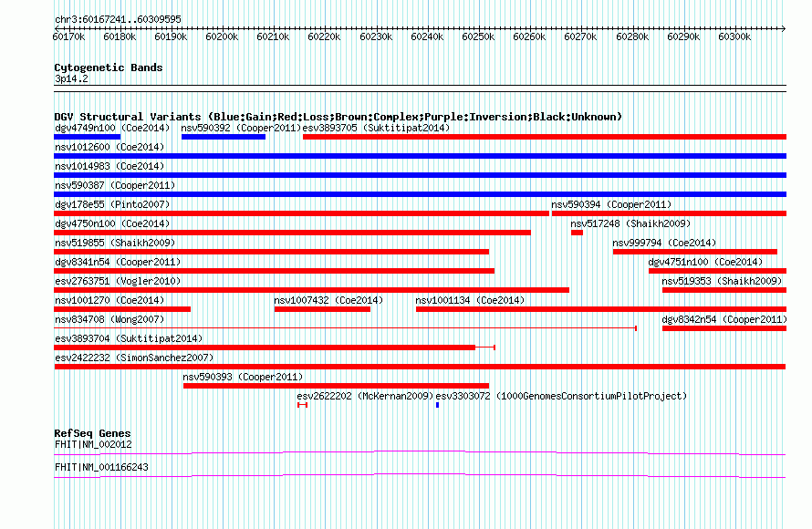Click the nsv1012600 (Coe2014) label

[109, 147]
